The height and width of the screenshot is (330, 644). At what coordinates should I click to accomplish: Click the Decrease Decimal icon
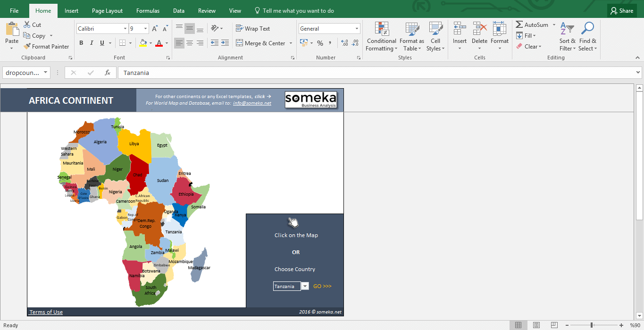tap(355, 43)
